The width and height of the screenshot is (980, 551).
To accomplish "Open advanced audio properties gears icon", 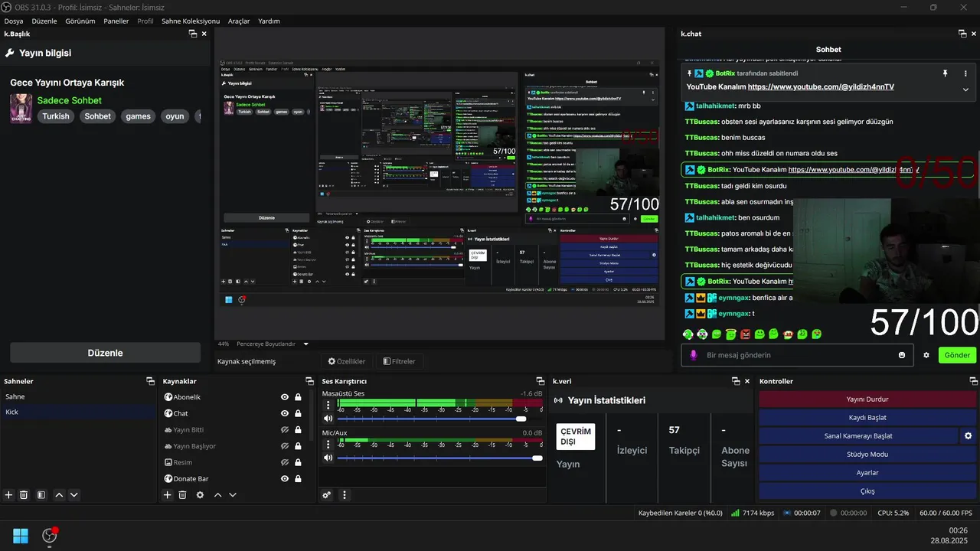I will (327, 495).
